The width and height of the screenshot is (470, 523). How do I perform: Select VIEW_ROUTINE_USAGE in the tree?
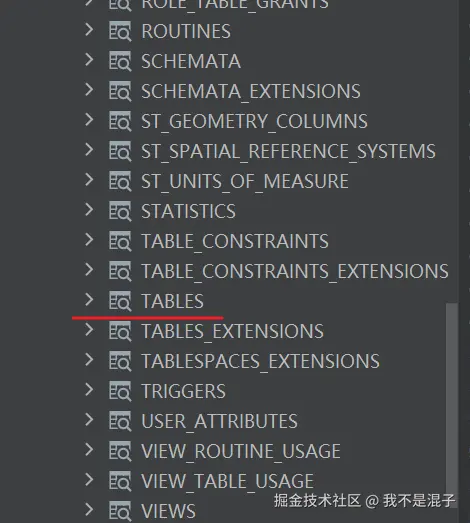241,451
